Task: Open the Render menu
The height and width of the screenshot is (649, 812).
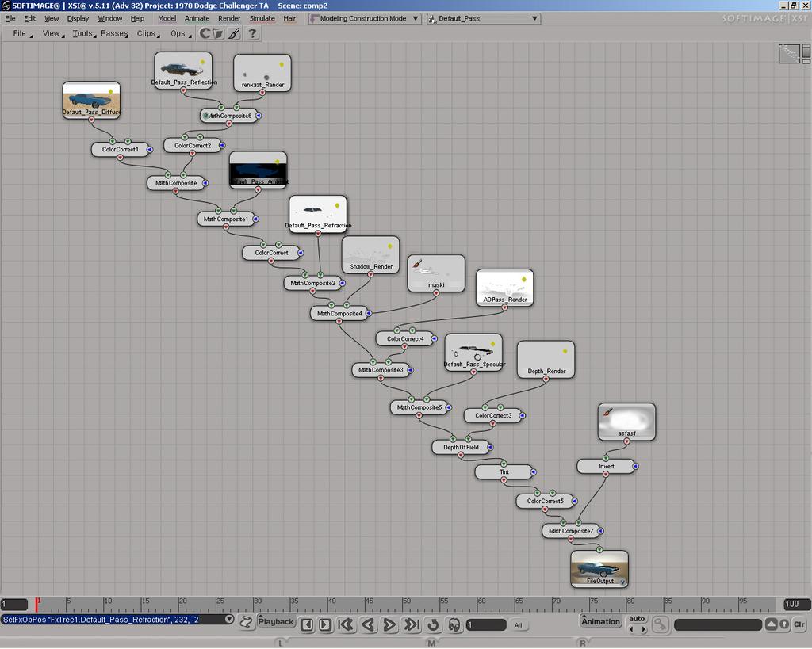Action: pos(229,19)
